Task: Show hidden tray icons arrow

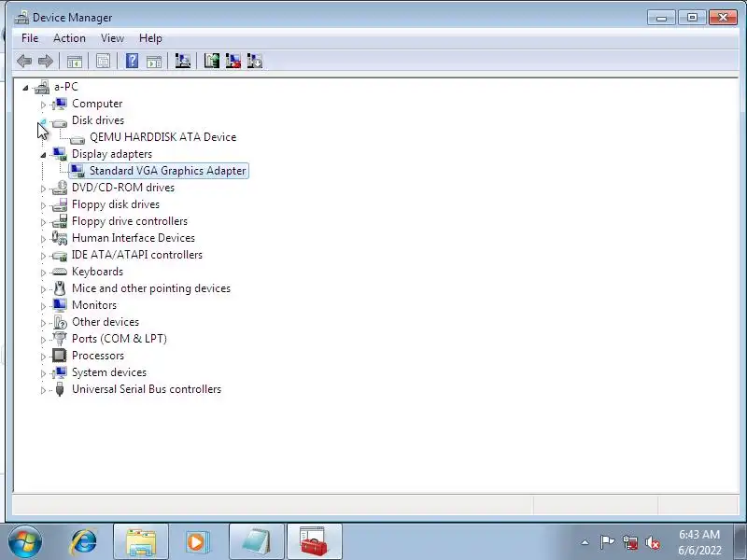Action: 585,542
